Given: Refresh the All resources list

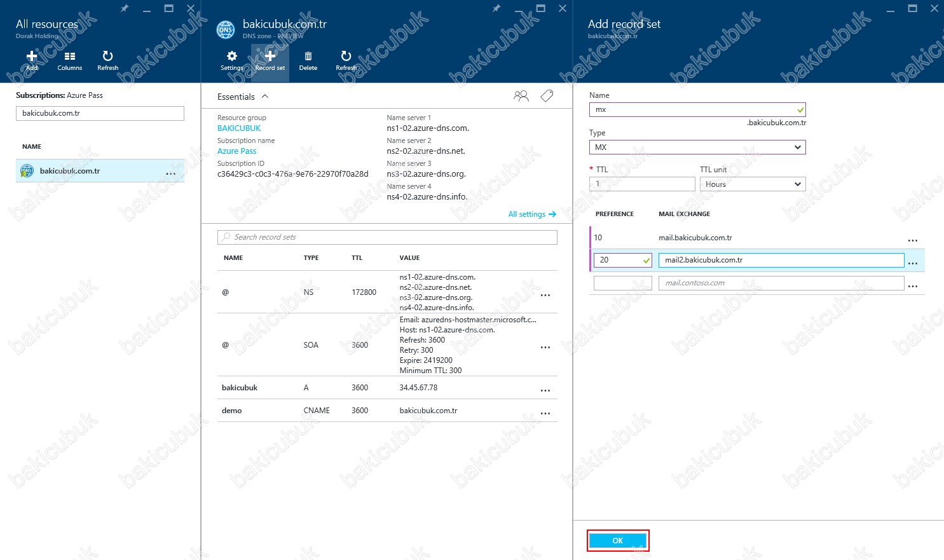Looking at the screenshot, I should (107, 57).
